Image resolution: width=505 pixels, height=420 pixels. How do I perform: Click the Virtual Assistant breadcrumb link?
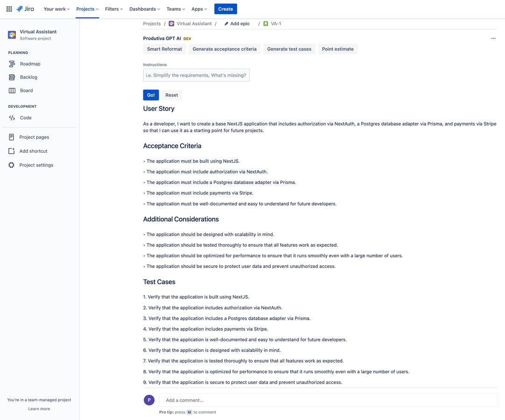point(194,23)
